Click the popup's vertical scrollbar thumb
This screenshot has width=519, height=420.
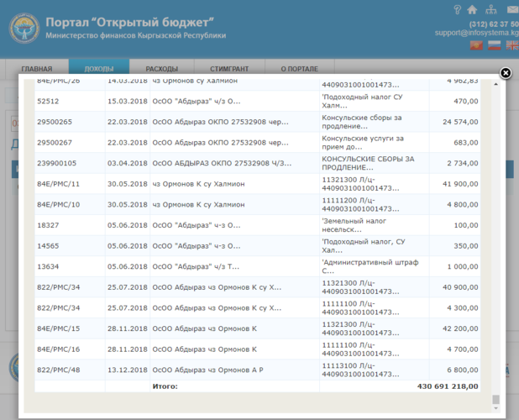point(495,400)
